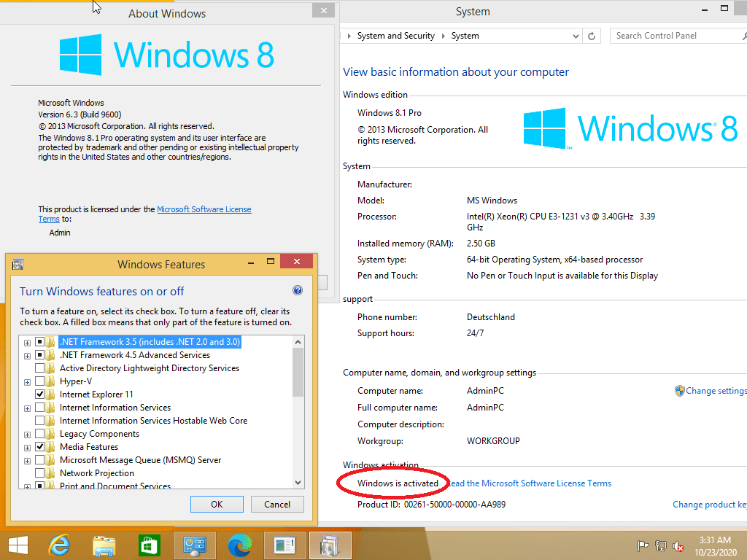
Task: Confirm Windows Features with OK
Action: coord(217,505)
